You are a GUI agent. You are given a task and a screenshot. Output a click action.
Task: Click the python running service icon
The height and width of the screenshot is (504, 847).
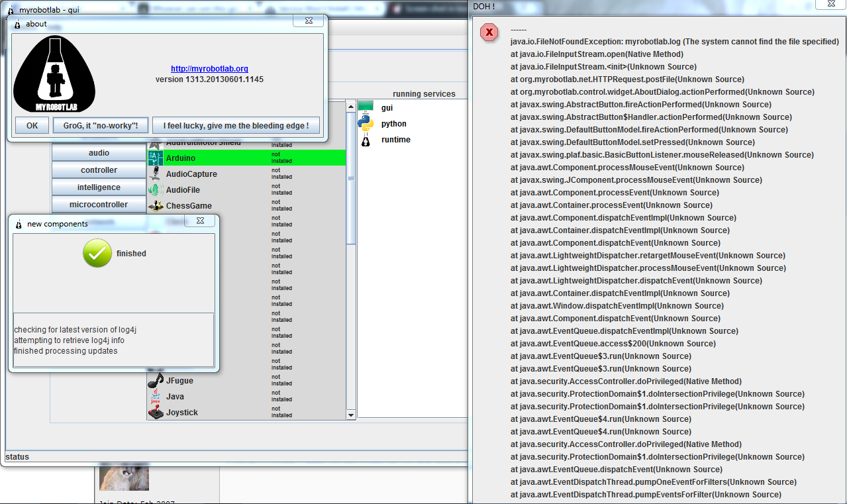click(x=366, y=123)
